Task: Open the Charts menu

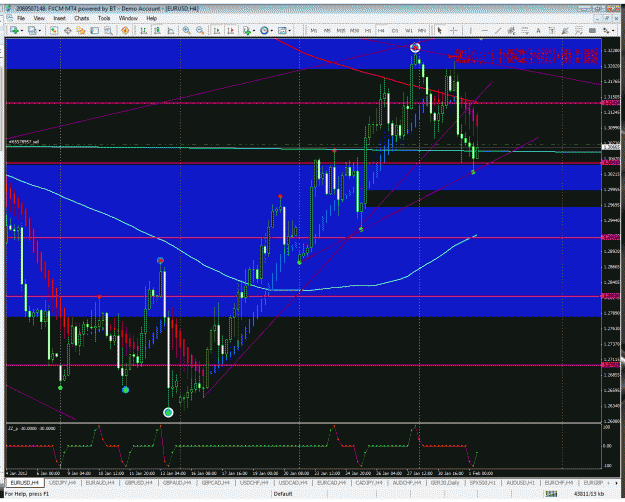Action: point(82,18)
